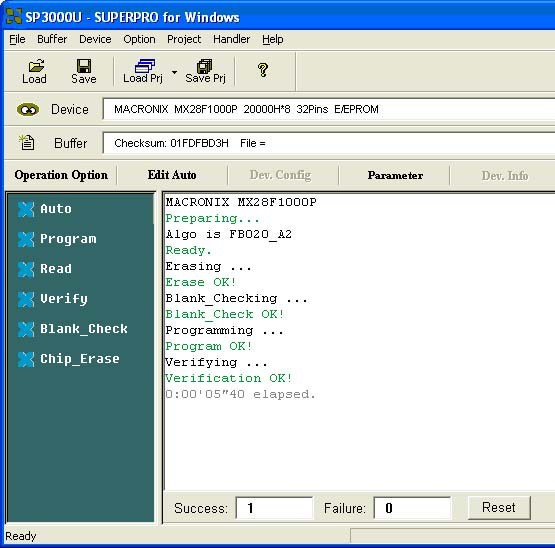Click the Parameter button
This screenshot has height=548, width=555.
(395, 175)
